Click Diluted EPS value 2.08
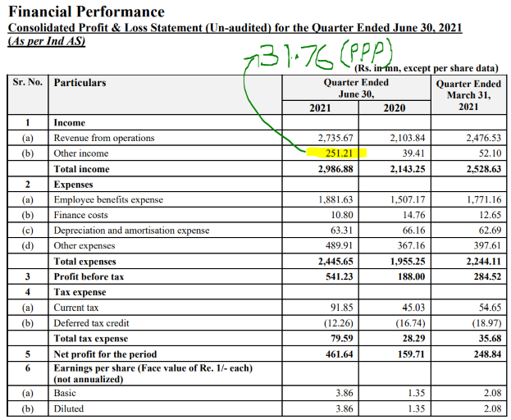 (x=492, y=409)
